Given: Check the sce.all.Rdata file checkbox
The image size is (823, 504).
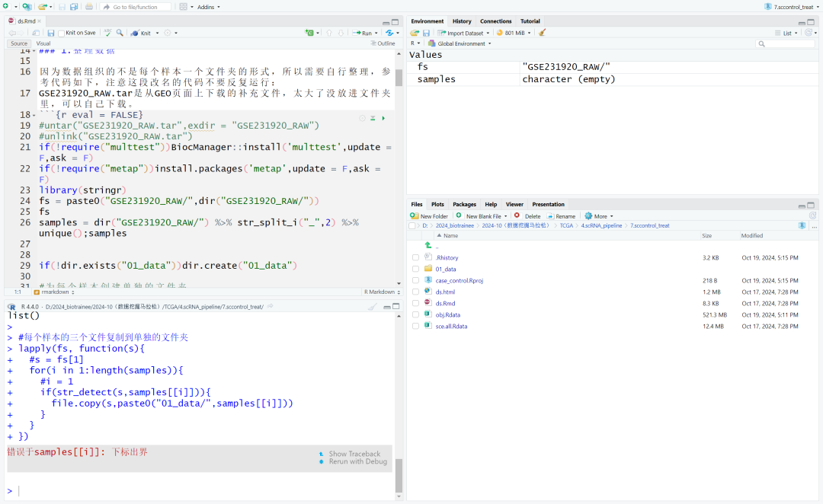Looking at the screenshot, I should (x=416, y=326).
